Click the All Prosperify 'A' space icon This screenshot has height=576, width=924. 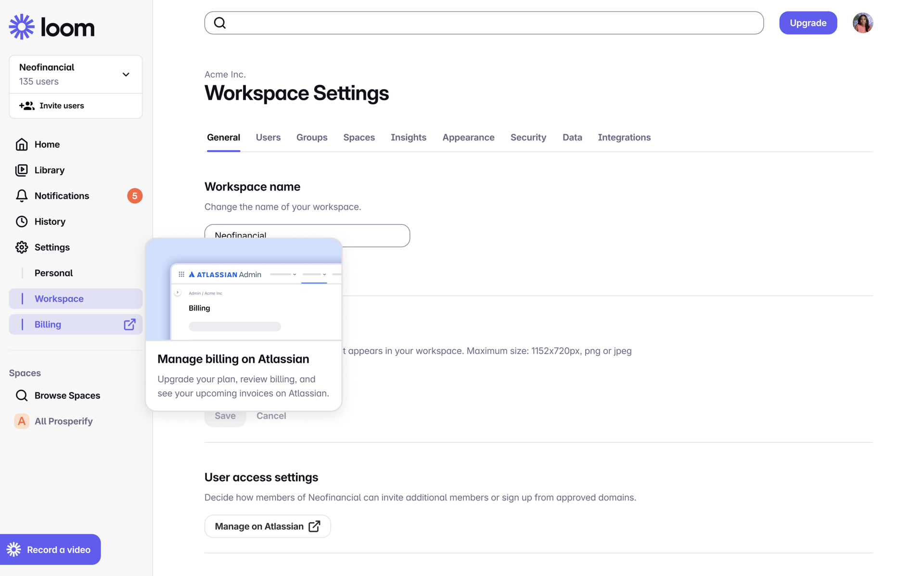click(22, 421)
